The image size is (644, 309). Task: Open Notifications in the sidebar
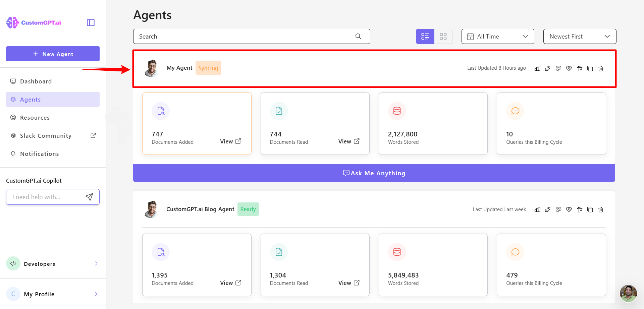[53, 154]
